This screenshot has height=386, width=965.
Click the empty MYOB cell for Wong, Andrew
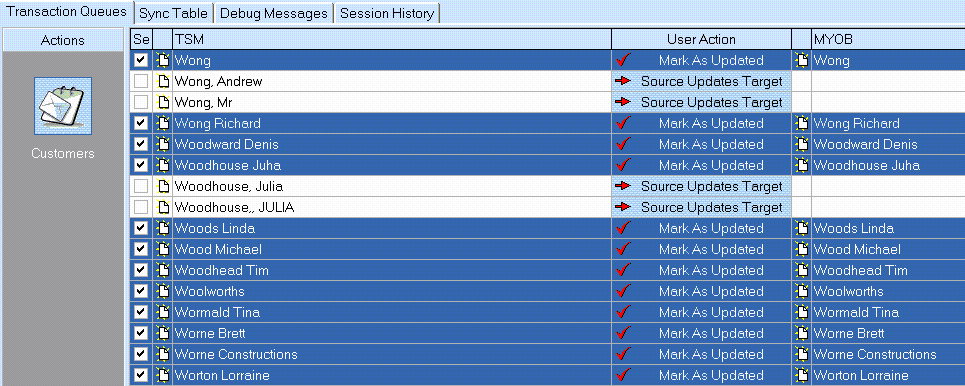pos(888,81)
